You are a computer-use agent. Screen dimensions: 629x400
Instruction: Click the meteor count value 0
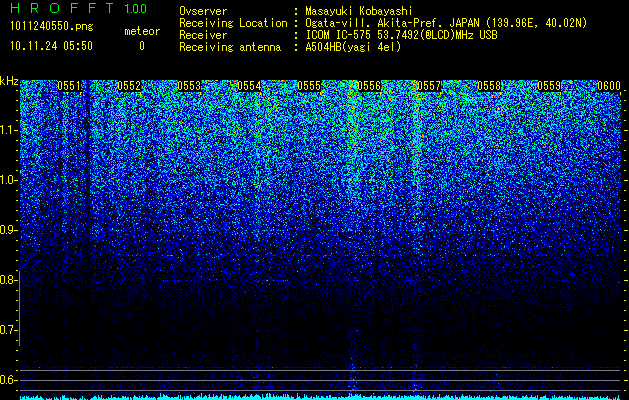click(142, 46)
